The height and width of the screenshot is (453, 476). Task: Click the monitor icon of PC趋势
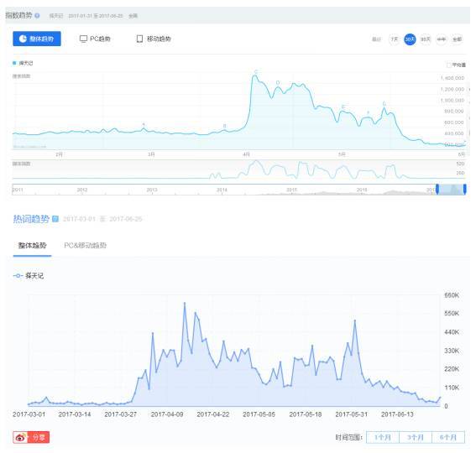83,39
